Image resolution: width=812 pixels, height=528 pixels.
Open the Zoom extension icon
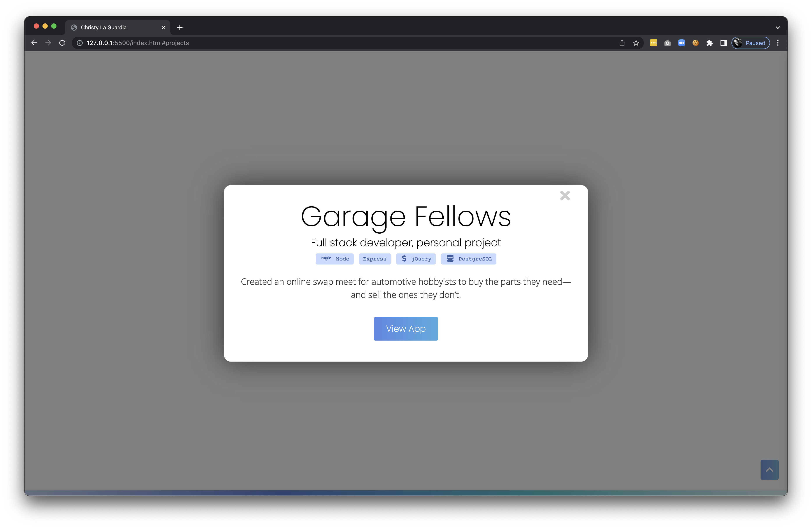(681, 43)
